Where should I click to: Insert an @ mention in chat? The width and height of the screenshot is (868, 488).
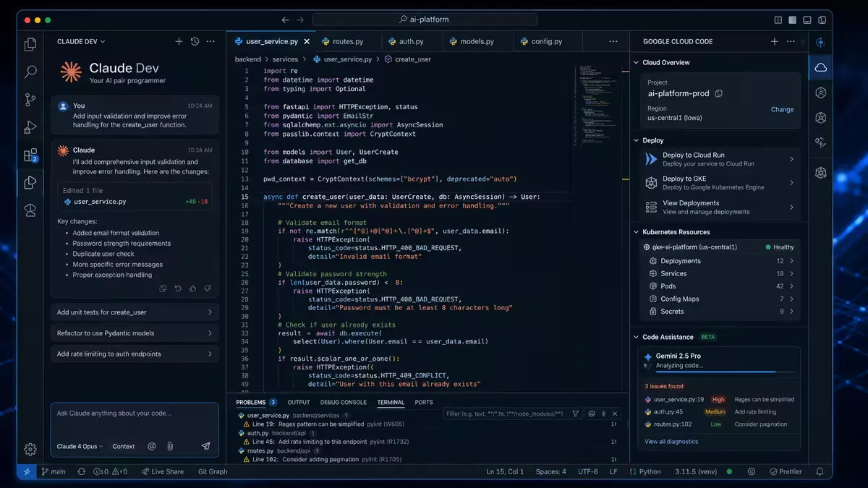point(152,446)
